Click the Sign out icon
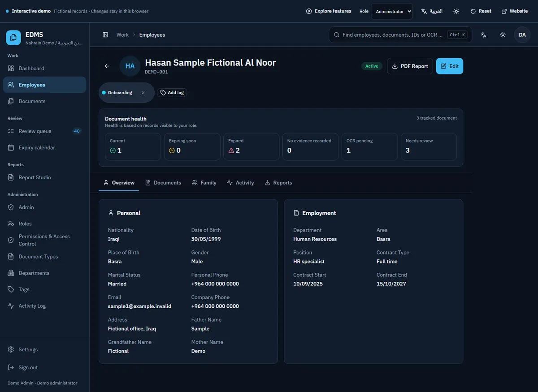The width and height of the screenshot is (538, 392). coord(11,367)
